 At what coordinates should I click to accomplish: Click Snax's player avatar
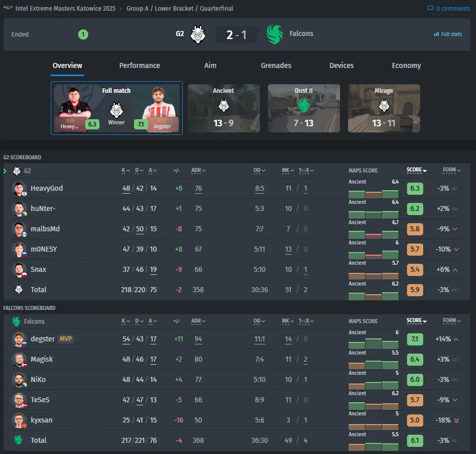[19, 270]
